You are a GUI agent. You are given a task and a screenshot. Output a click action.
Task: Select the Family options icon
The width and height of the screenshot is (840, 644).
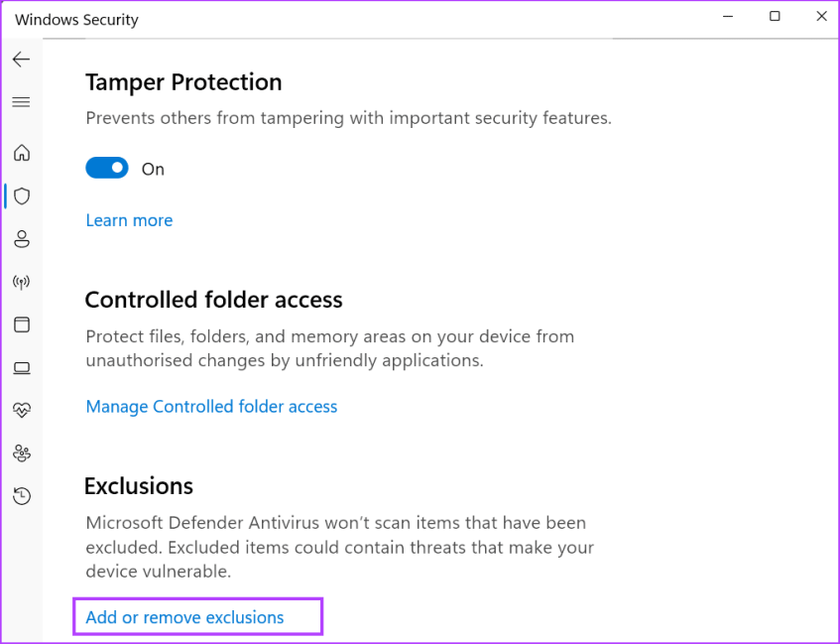(22, 452)
